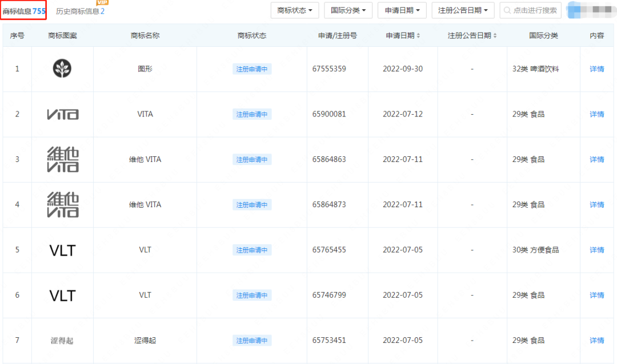Sort by the 申请日期 column header arrows
This screenshot has height=364, width=617.
point(418,36)
